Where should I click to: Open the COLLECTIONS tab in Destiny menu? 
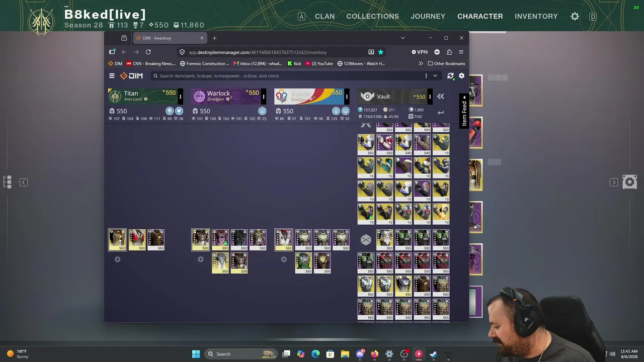pos(373,16)
